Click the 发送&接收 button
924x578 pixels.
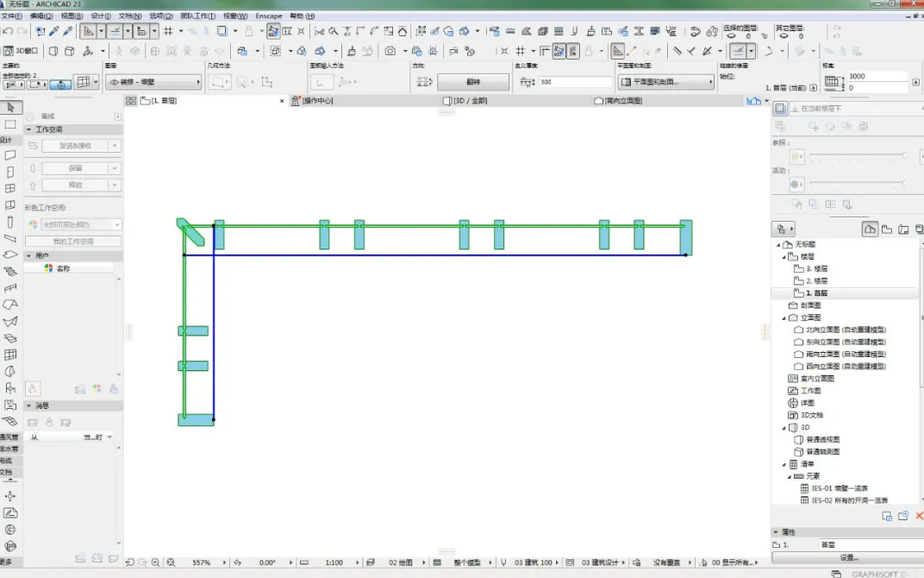pos(75,146)
